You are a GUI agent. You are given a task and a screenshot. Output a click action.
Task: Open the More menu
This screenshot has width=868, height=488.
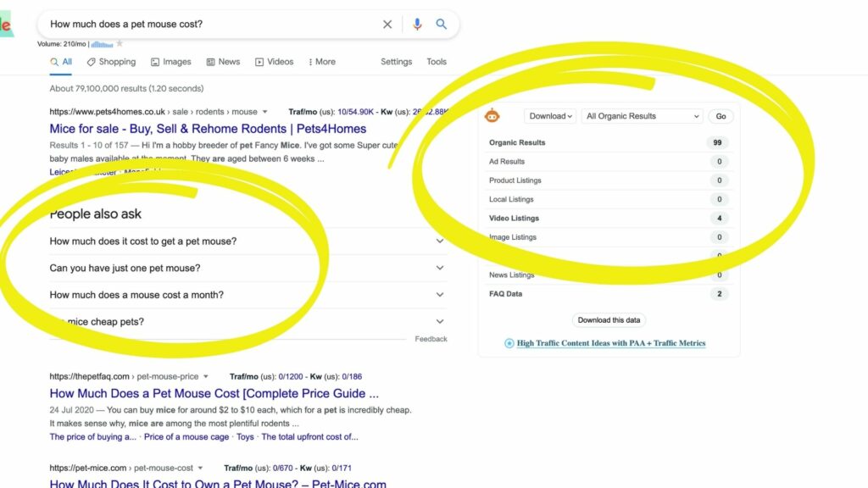coord(322,62)
